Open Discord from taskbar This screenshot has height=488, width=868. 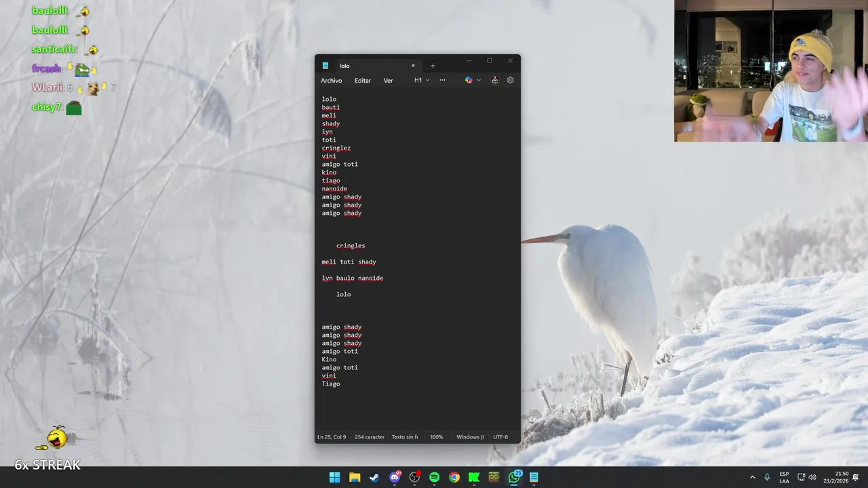(395, 477)
